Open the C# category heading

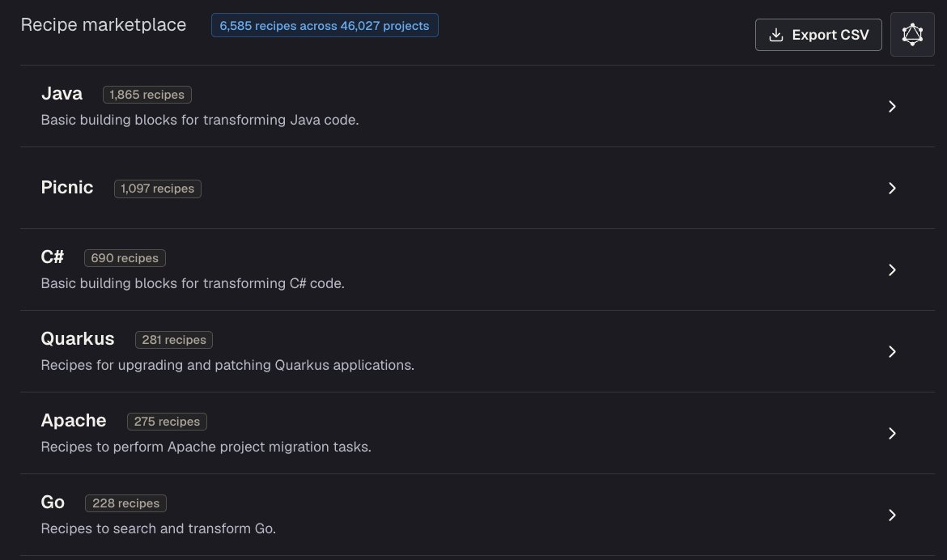point(52,257)
